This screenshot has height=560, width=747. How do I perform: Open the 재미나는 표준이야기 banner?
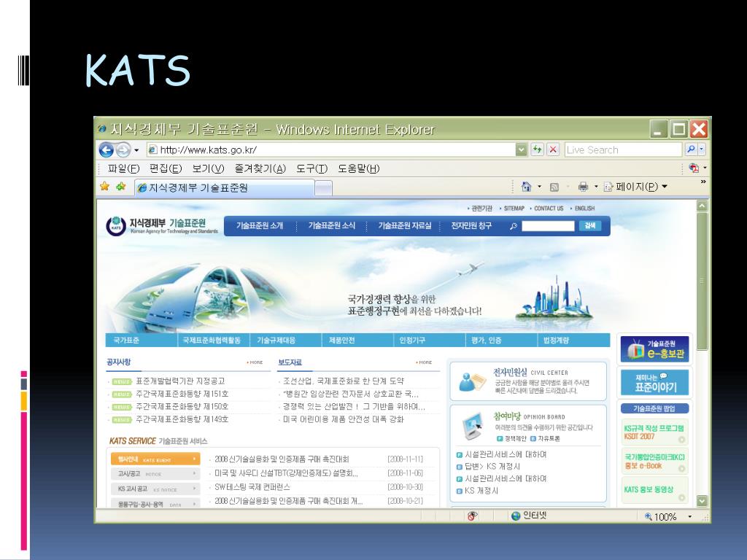coord(654,382)
